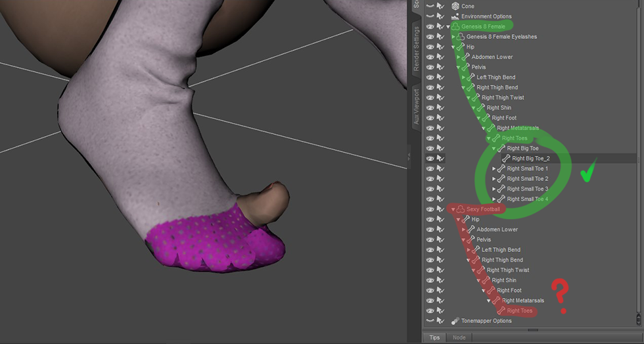
Task: Click the Right Big Toe_2 bone icon
Action: [505, 159]
